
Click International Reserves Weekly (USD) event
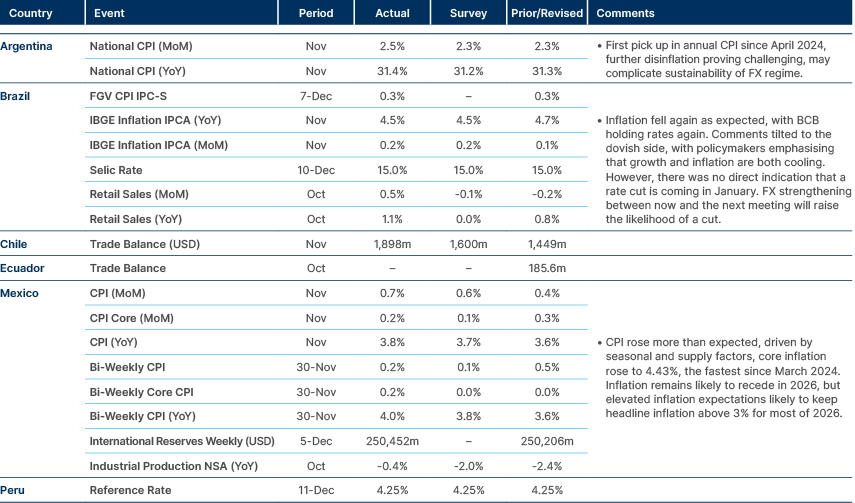(182, 441)
